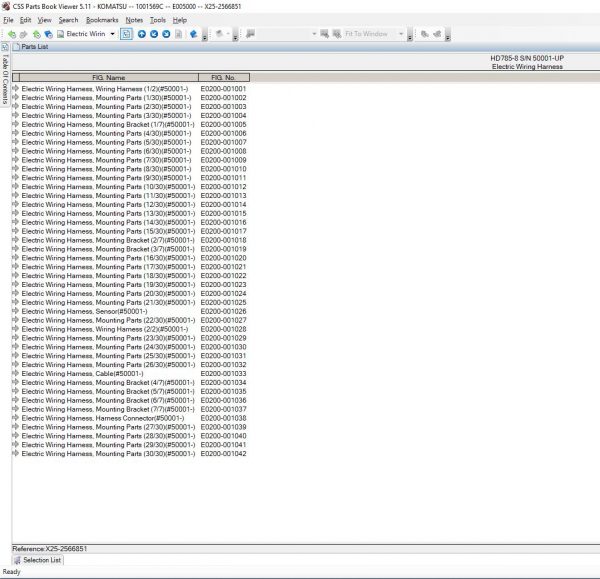Click the last greyed icon on the toolbar
Screen dimensions: 600x579
[437, 34]
